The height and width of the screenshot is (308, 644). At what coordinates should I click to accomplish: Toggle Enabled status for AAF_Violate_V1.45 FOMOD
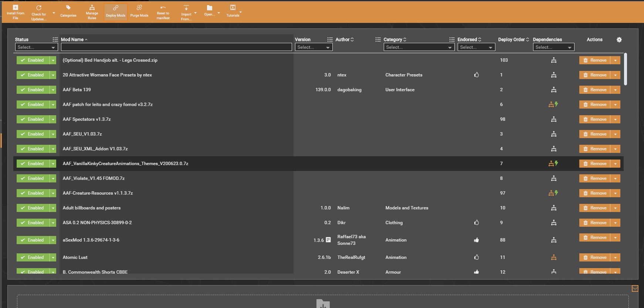pos(33,178)
